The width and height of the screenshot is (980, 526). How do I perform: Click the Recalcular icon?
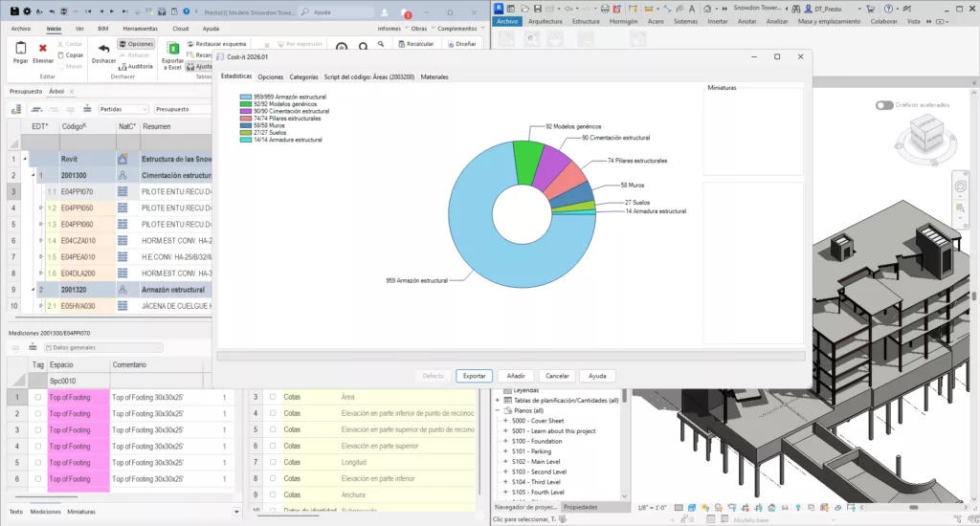(x=401, y=44)
